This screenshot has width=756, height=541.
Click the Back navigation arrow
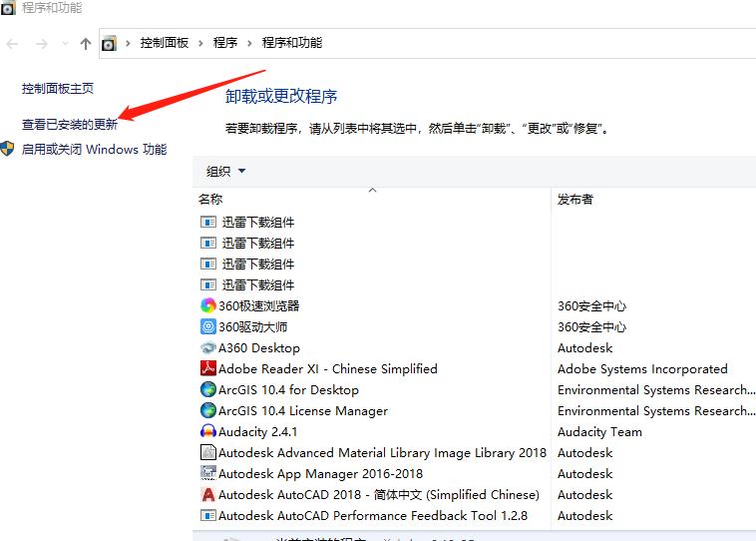click(12, 44)
